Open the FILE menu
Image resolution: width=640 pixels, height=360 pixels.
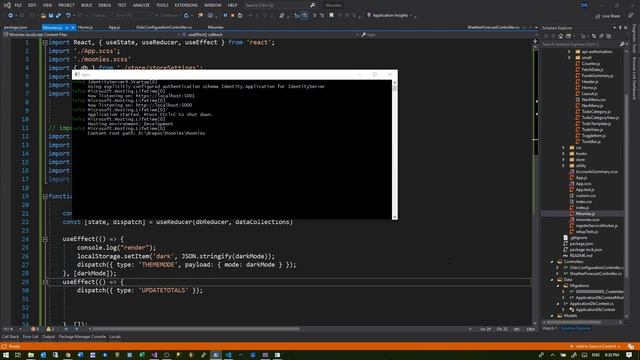tap(18, 5)
